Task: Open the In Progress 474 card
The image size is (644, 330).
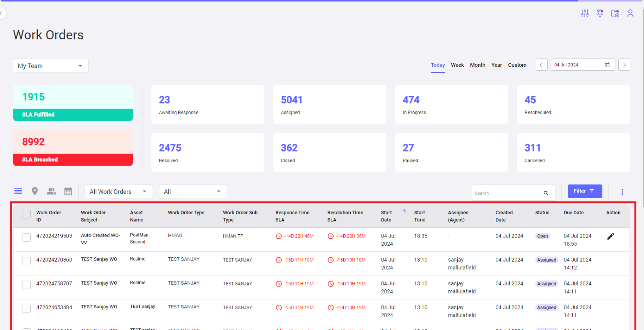Action: [x=452, y=105]
